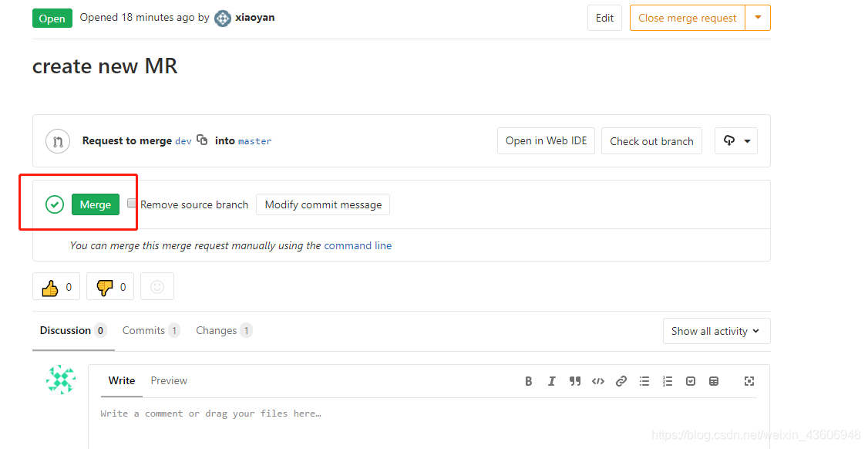The height and width of the screenshot is (449, 868).
Task: Click the green Open status badge
Action: [x=52, y=19]
